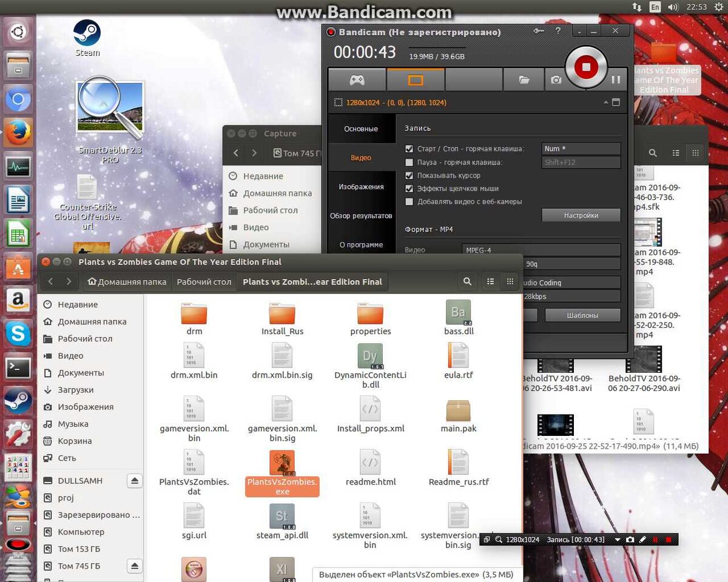
Task: Click Домашняя папка breadcrumb in file window
Action: click(127, 281)
